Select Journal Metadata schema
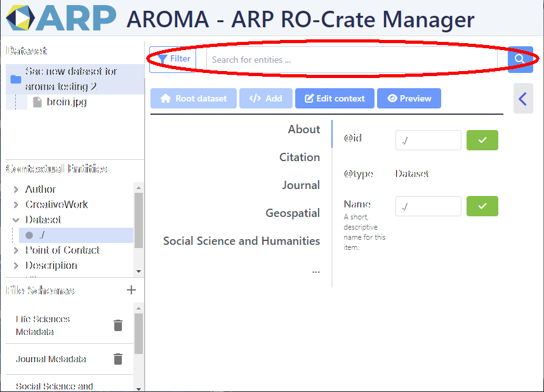Image resolution: width=544 pixels, height=392 pixels. 51,360
